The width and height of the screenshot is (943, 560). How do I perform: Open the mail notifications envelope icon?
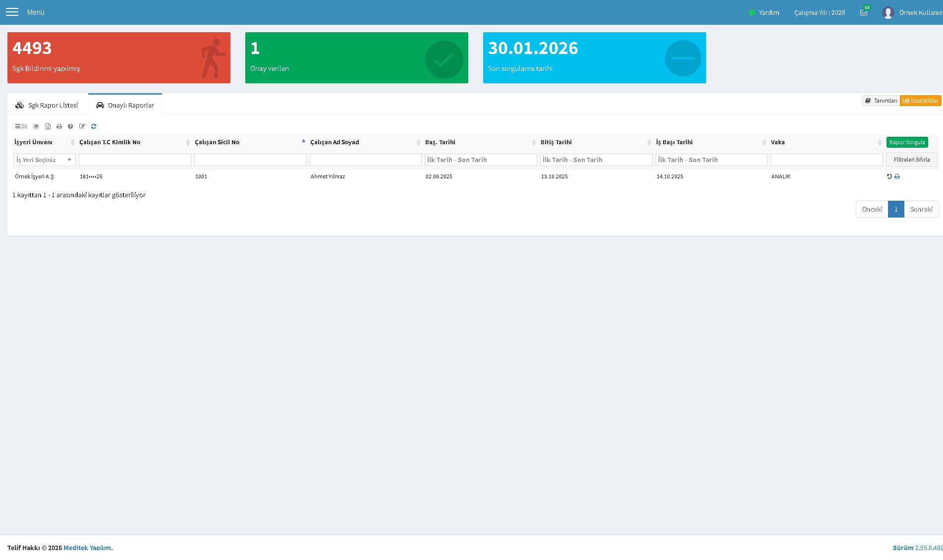(x=864, y=12)
